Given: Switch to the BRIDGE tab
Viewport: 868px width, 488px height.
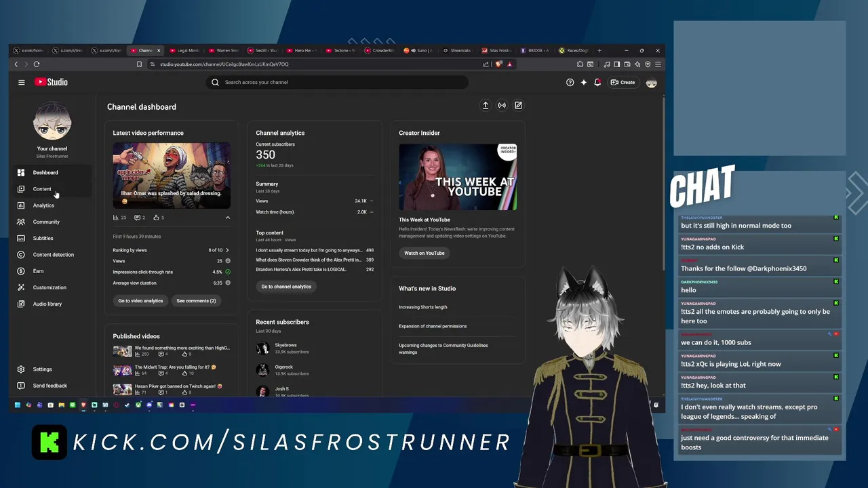Looking at the screenshot, I should 535,50.
